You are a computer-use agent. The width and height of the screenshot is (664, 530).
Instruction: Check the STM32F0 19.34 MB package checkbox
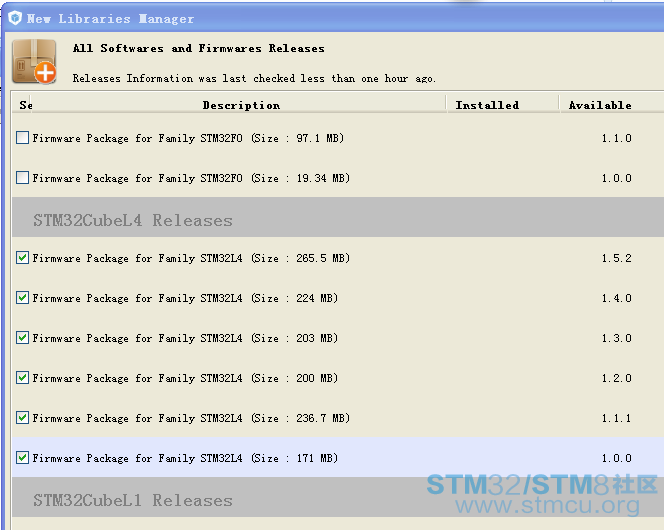[22, 177]
